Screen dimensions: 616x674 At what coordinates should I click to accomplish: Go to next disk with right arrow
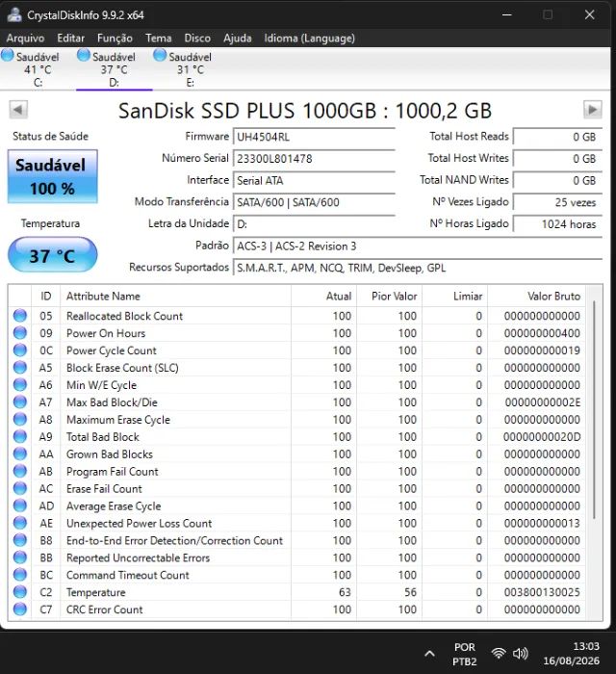(x=592, y=110)
